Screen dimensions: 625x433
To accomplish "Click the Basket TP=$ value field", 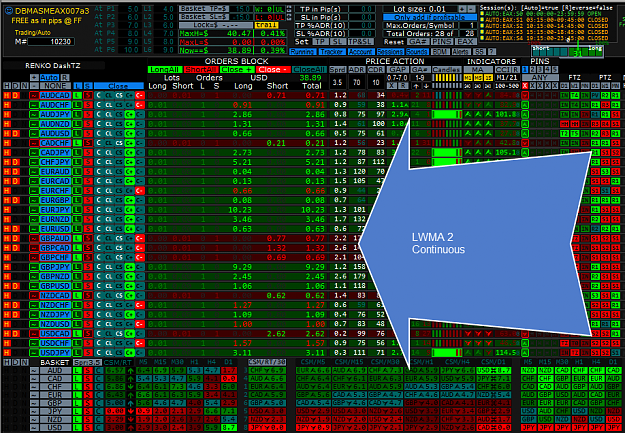I will point(242,9).
